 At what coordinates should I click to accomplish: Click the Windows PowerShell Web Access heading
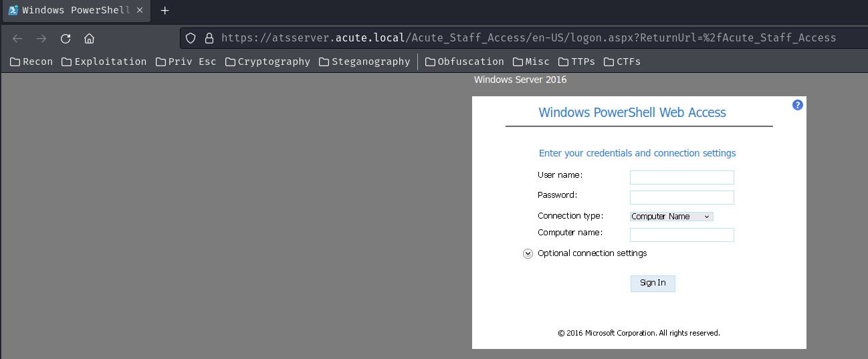[632, 112]
